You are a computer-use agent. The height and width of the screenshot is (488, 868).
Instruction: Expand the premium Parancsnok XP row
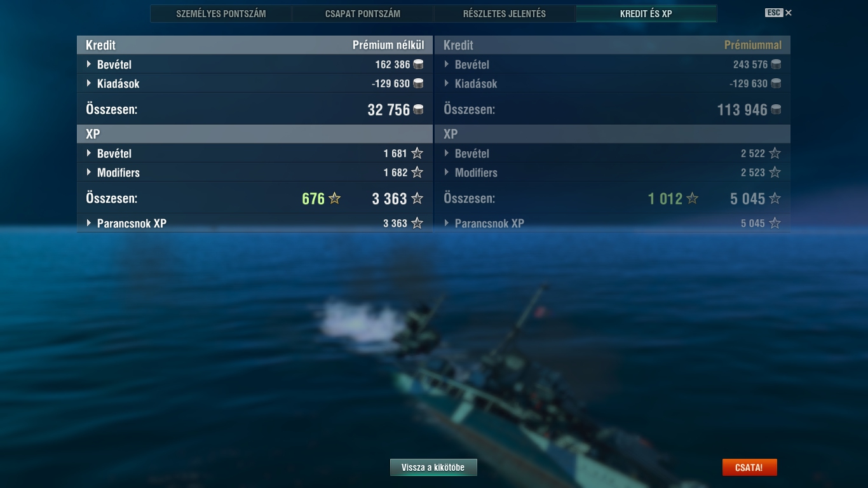coord(613,223)
